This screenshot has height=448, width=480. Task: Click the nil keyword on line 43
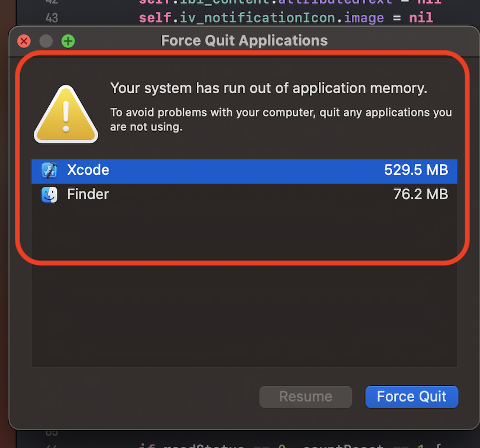pos(421,18)
